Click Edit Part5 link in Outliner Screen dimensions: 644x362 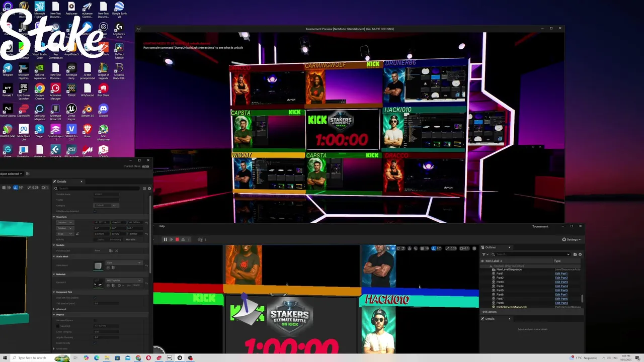click(561, 291)
